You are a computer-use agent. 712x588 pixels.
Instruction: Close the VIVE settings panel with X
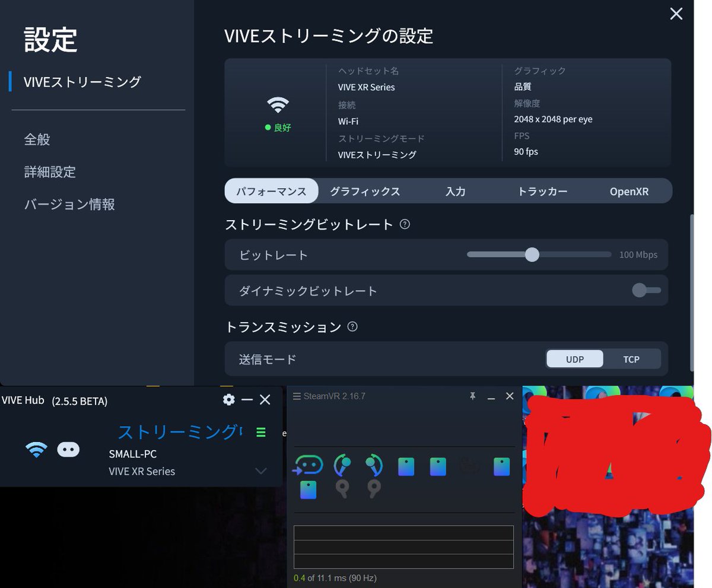tap(676, 14)
